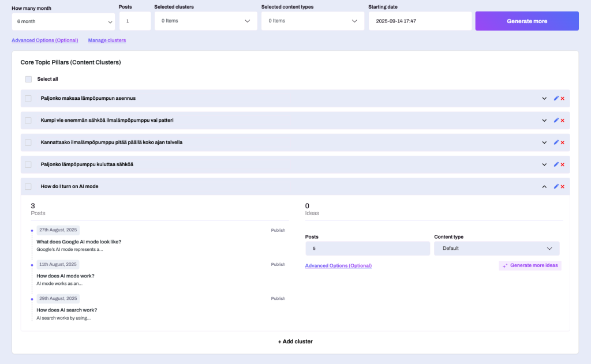Check the 'How do I turn on AI mode' cluster
The width and height of the screenshot is (591, 364).
[28, 186]
